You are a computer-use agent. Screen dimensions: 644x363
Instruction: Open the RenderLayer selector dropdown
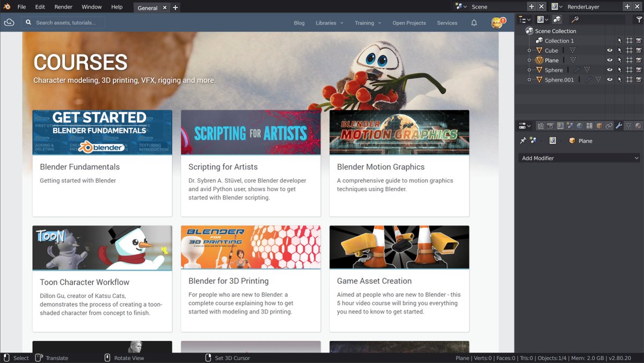556,6
